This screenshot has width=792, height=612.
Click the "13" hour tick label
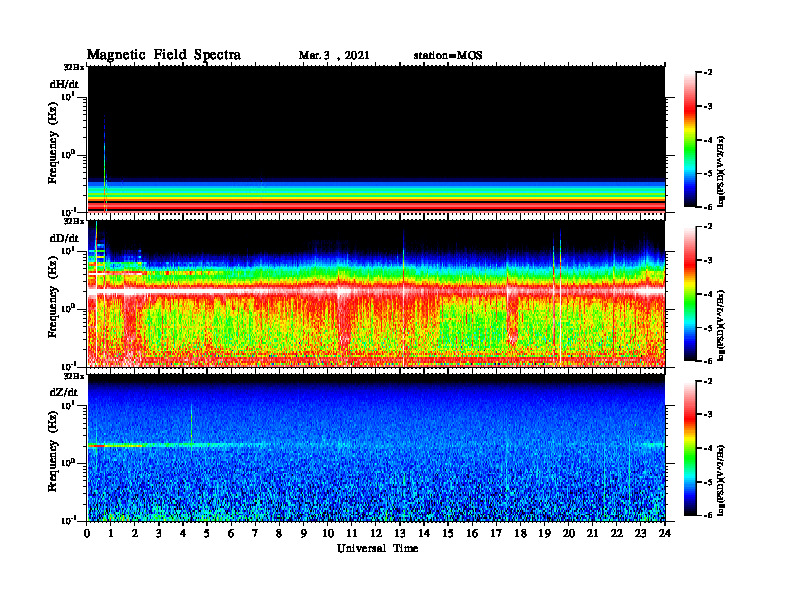[x=400, y=533]
